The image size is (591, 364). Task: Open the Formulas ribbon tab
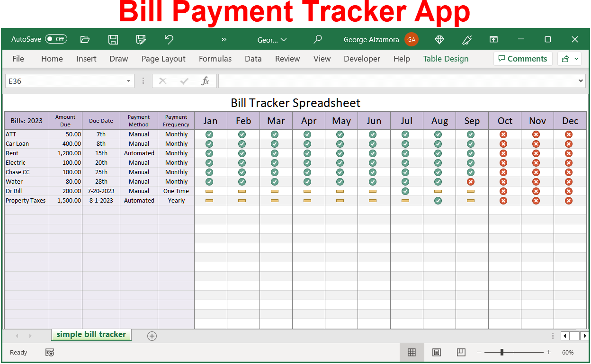(x=215, y=59)
